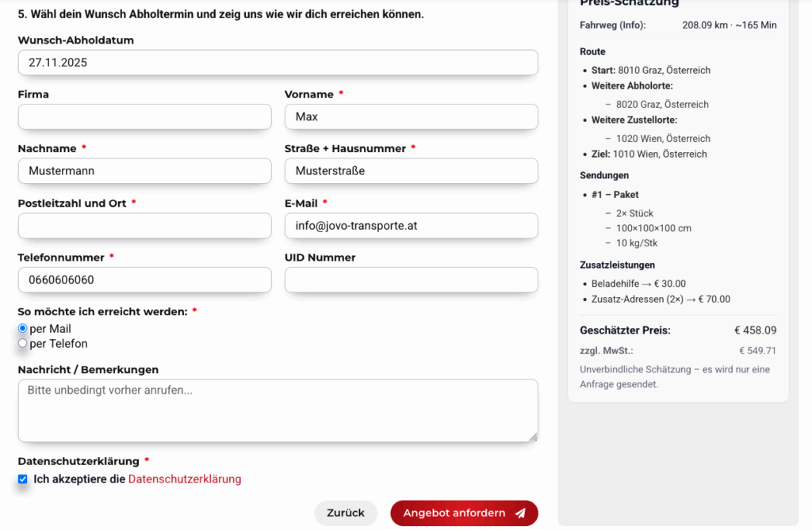Toggle the Datenschutzerklärung acceptance checkbox
The image size is (812, 530).
[x=23, y=479]
